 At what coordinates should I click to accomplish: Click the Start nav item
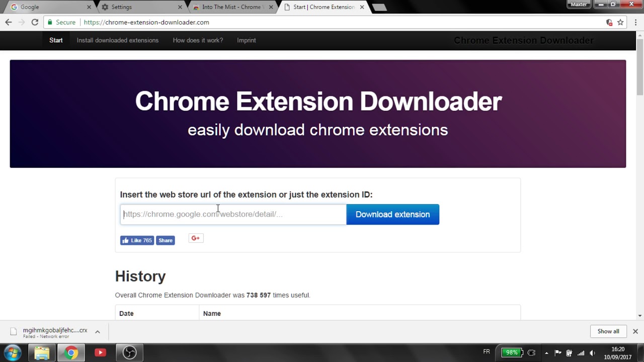56,40
